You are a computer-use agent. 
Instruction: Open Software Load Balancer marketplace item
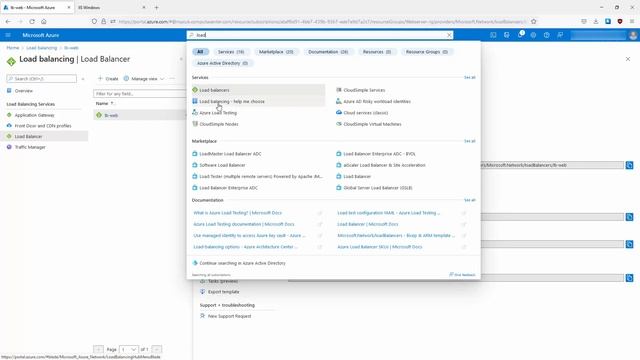pyautogui.click(x=222, y=165)
